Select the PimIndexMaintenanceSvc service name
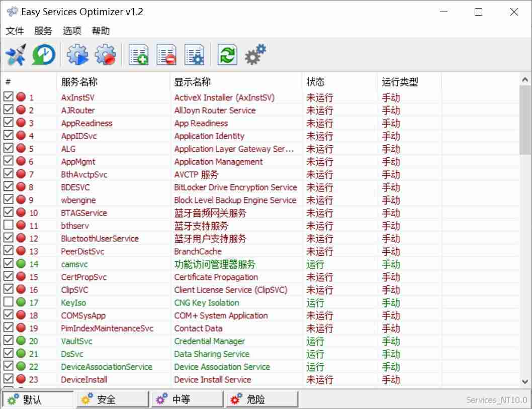The image size is (532, 409). (107, 328)
